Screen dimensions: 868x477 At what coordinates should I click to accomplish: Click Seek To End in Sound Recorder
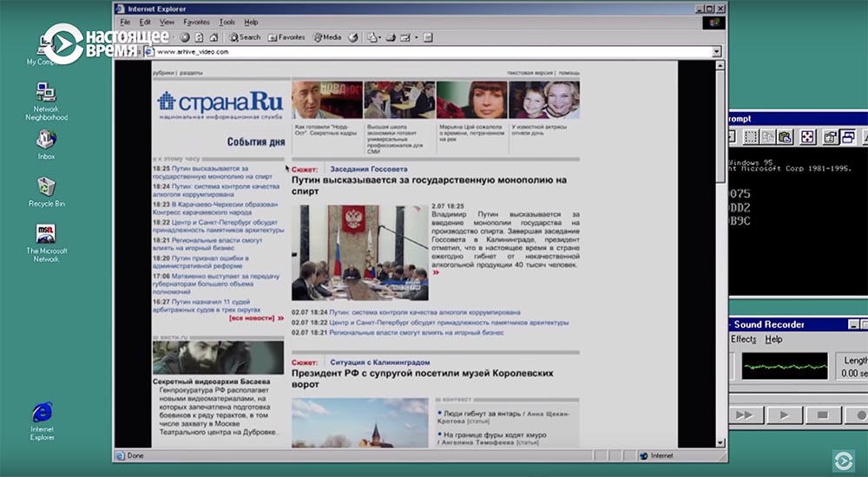pos(745,415)
